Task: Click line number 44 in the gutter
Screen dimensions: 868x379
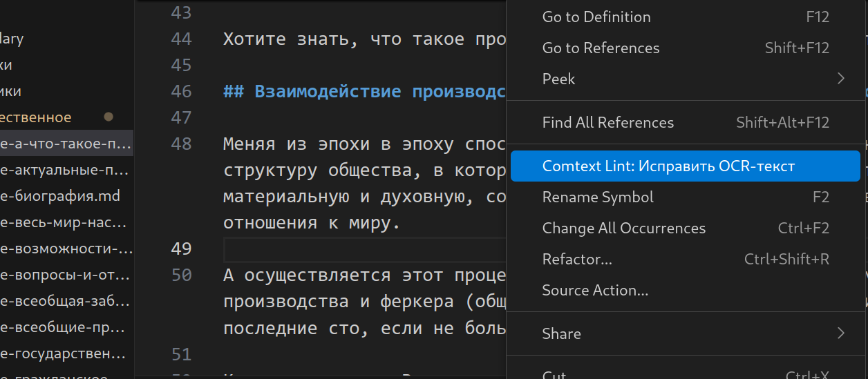Action: [181, 39]
